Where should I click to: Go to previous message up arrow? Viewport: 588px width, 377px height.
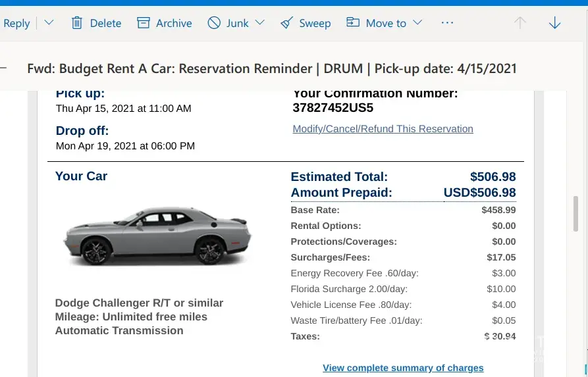tap(520, 23)
